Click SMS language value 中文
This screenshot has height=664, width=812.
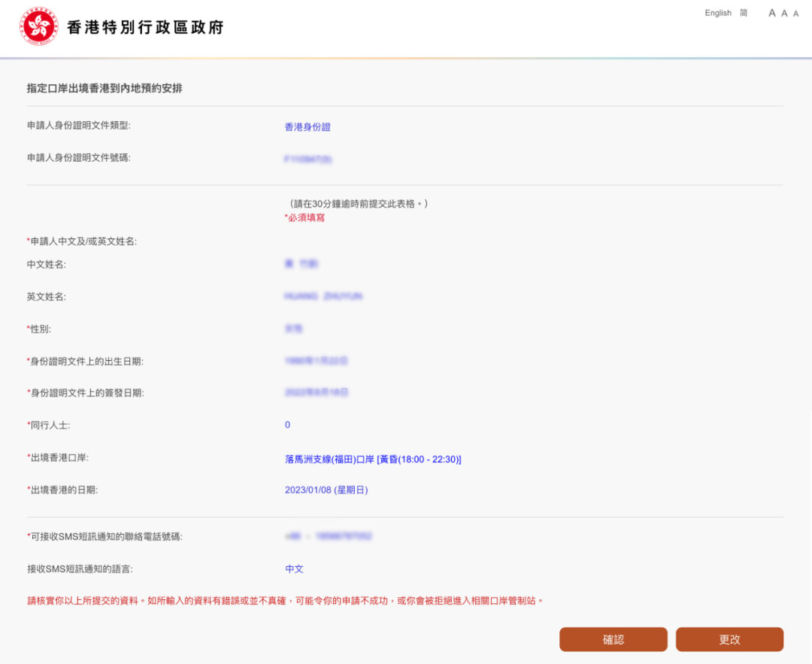point(294,568)
